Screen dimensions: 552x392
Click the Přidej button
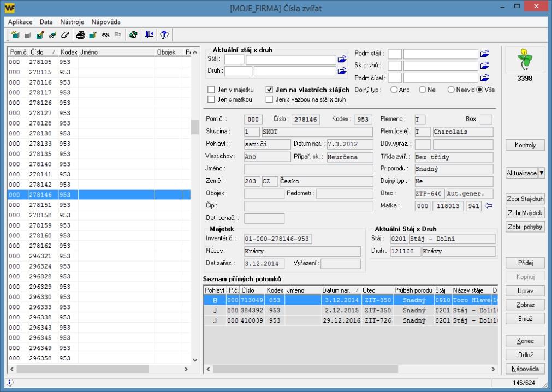[525, 263]
